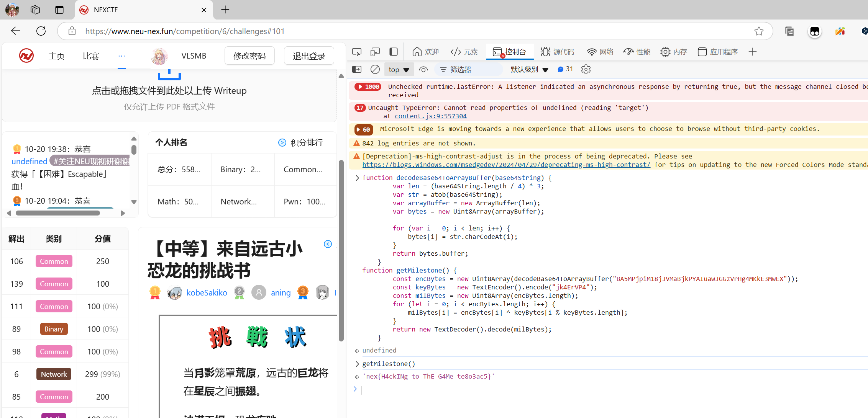Screen dimensions: 868x418
Task: Add page to favorites star icon
Action: [x=759, y=31]
